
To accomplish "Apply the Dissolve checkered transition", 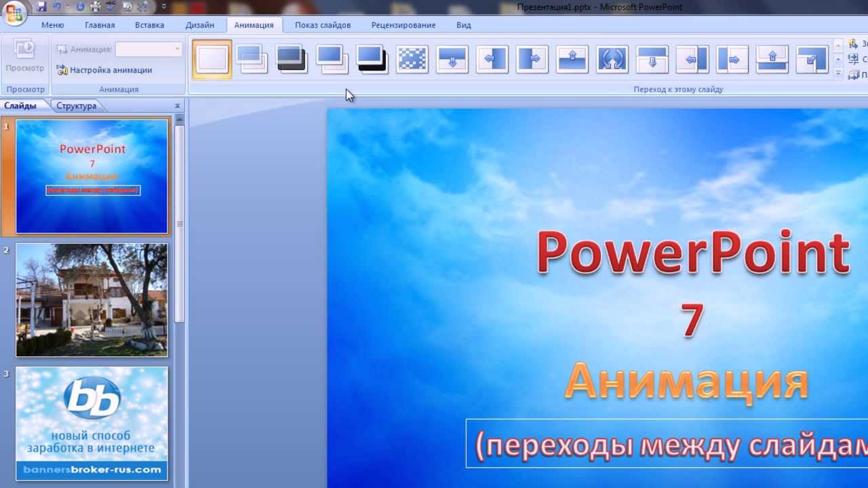I will (x=412, y=59).
